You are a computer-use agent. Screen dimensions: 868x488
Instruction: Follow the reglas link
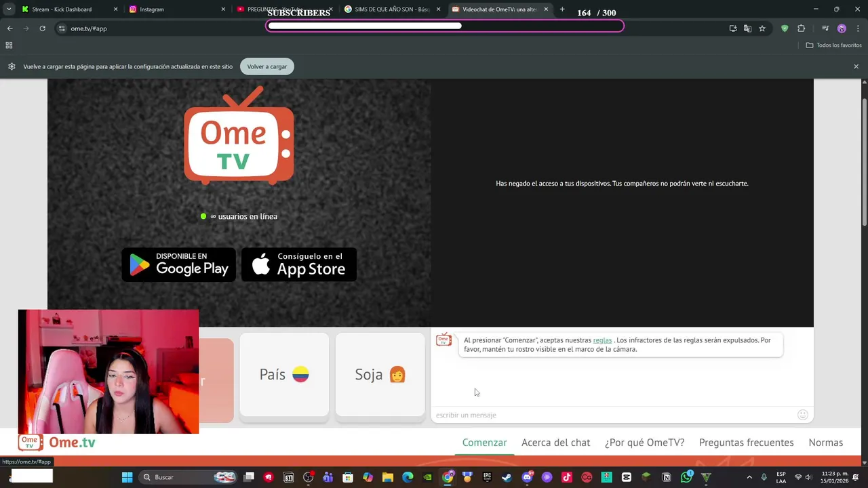coord(602,340)
